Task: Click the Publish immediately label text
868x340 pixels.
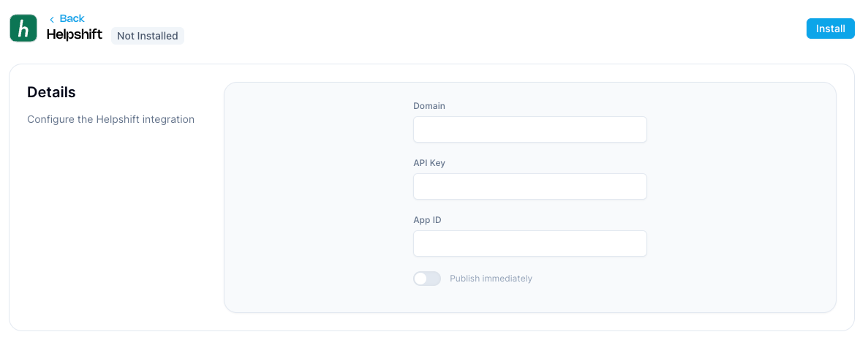Action: click(x=491, y=279)
